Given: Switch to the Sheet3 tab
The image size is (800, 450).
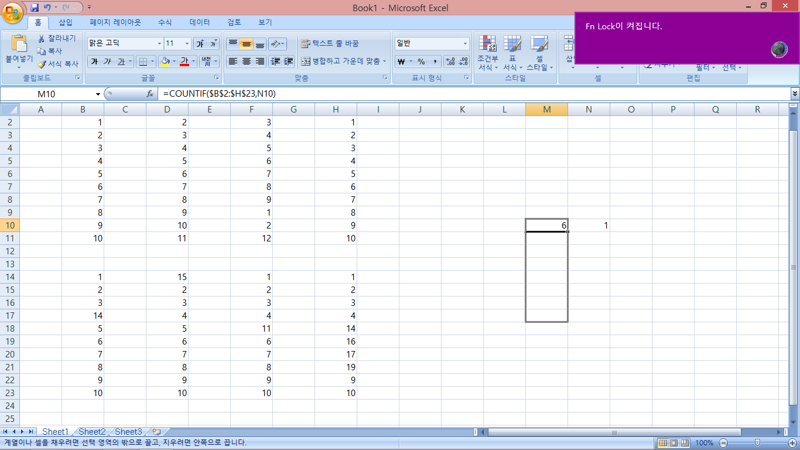Looking at the screenshot, I should [x=128, y=432].
